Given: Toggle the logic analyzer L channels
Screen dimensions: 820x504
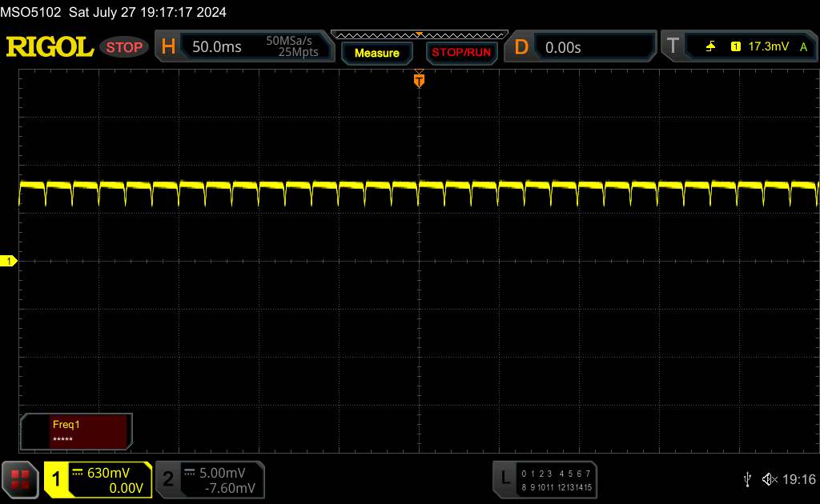Looking at the screenshot, I should (545, 479).
